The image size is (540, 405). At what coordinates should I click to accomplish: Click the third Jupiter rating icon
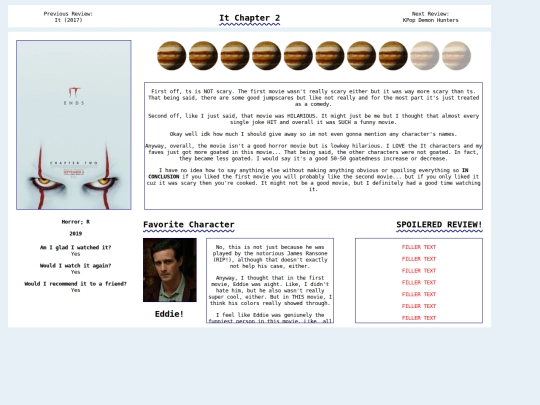tap(235, 56)
